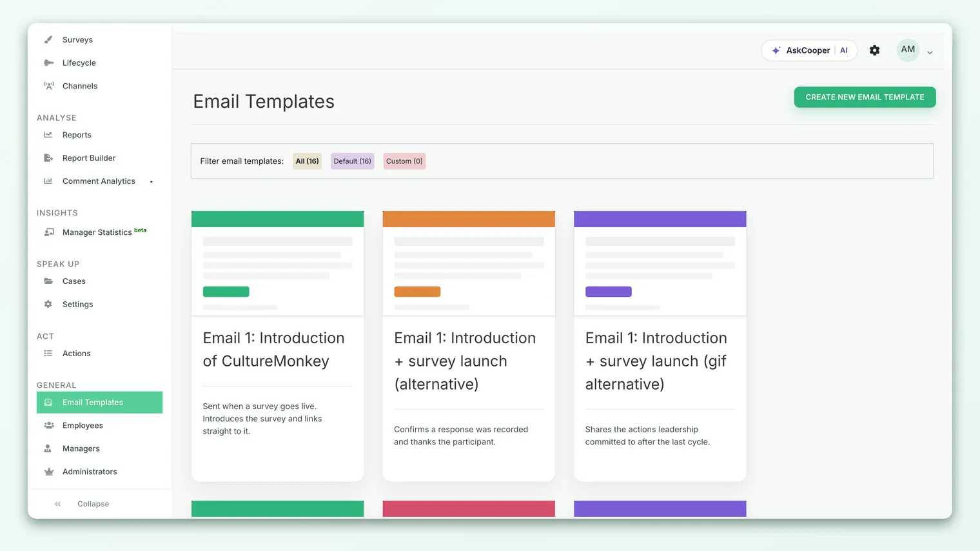Select Manager Statistics beta item

click(x=104, y=232)
